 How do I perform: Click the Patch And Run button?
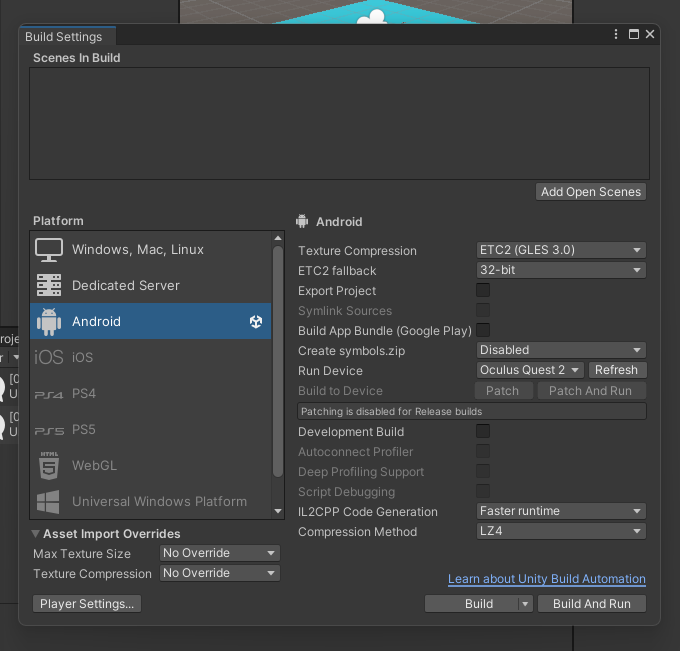pos(591,391)
